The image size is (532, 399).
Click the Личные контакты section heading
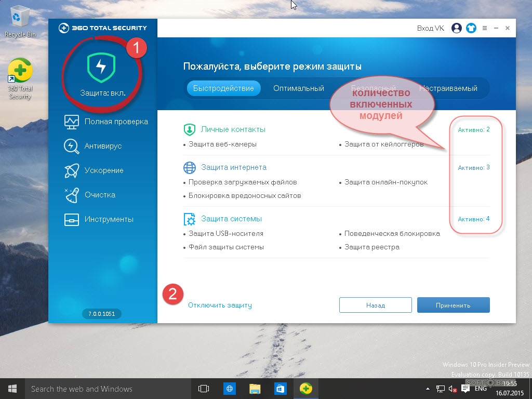coord(233,129)
